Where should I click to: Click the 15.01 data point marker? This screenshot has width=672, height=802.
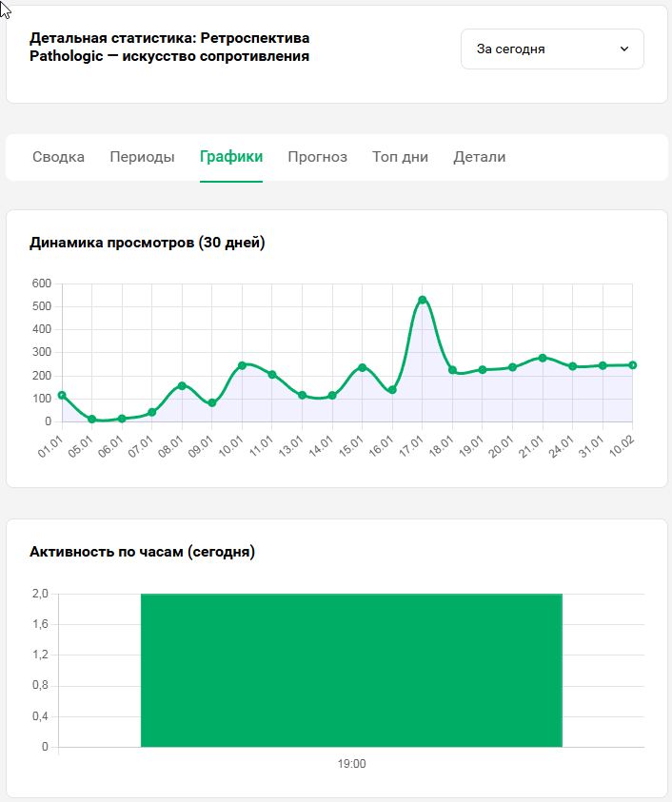coord(363,367)
